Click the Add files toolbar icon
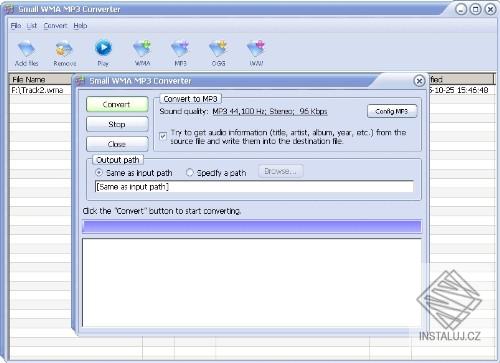The height and width of the screenshot is (363, 500). [x=26, y=53]
